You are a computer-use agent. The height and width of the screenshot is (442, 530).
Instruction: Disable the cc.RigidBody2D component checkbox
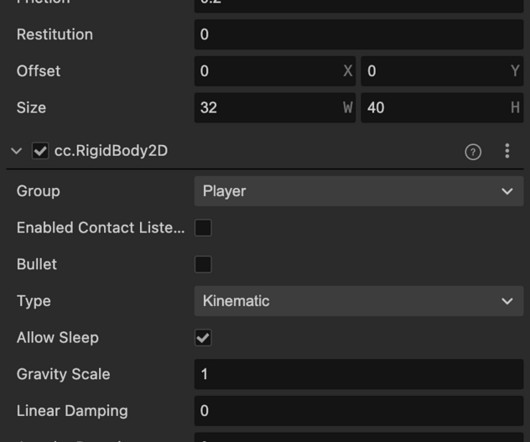click(x=40, y=151)
